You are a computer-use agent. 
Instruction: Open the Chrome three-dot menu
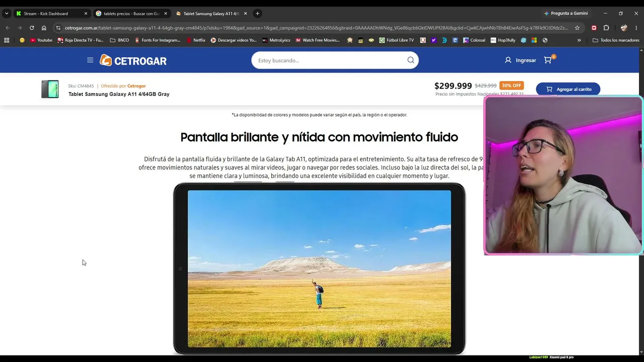click(636, 28)
